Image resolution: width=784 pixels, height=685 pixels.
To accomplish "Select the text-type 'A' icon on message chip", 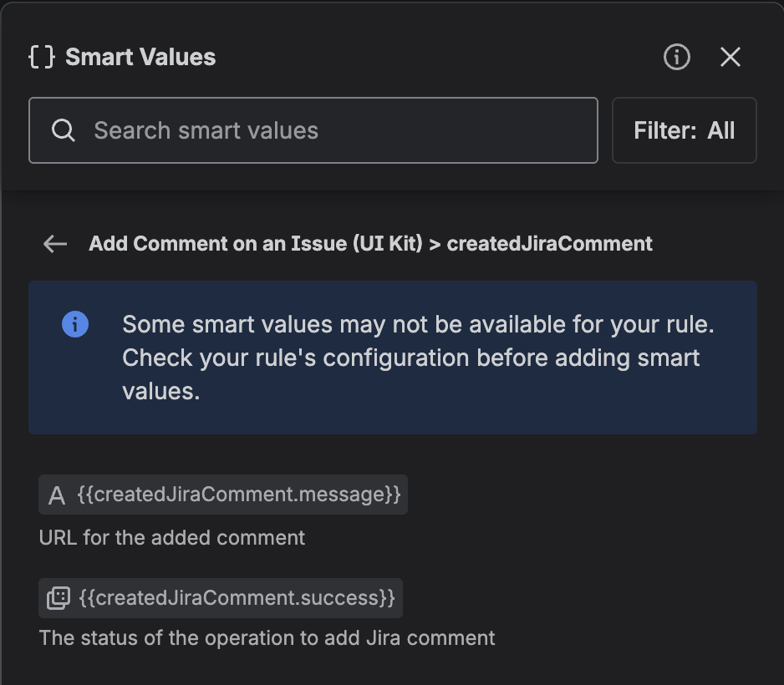I will [58, 495].
